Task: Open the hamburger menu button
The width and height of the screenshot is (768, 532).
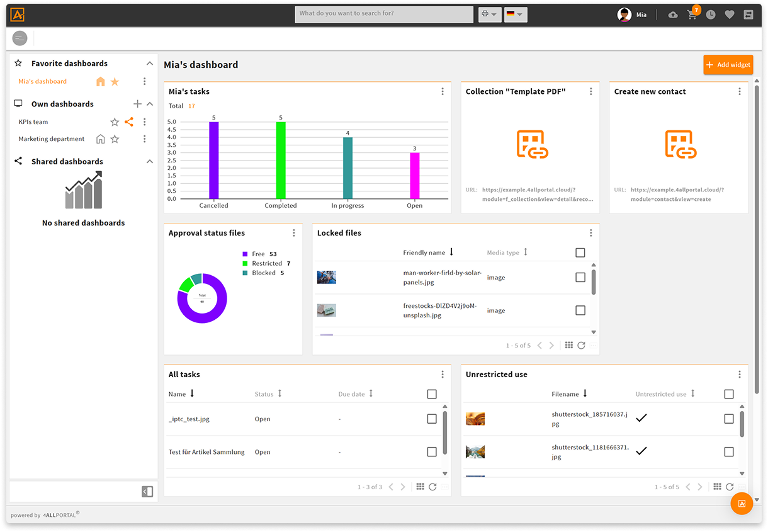Action: click(20, 38)
